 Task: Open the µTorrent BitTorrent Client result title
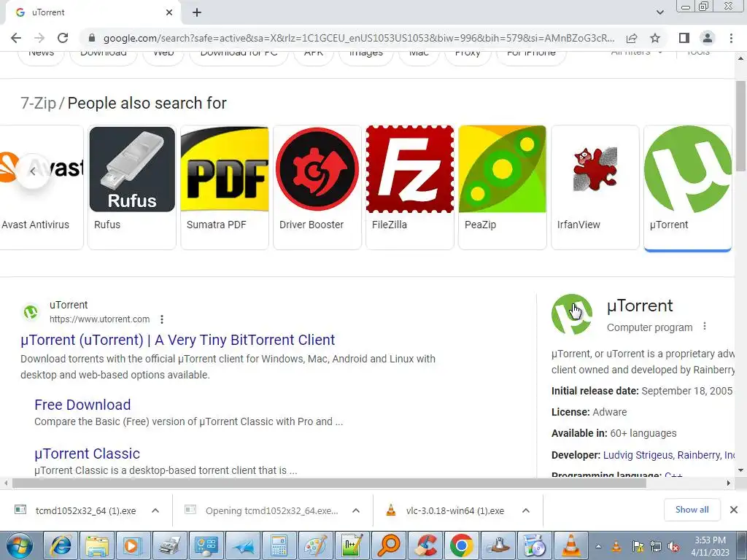(178, 340)
